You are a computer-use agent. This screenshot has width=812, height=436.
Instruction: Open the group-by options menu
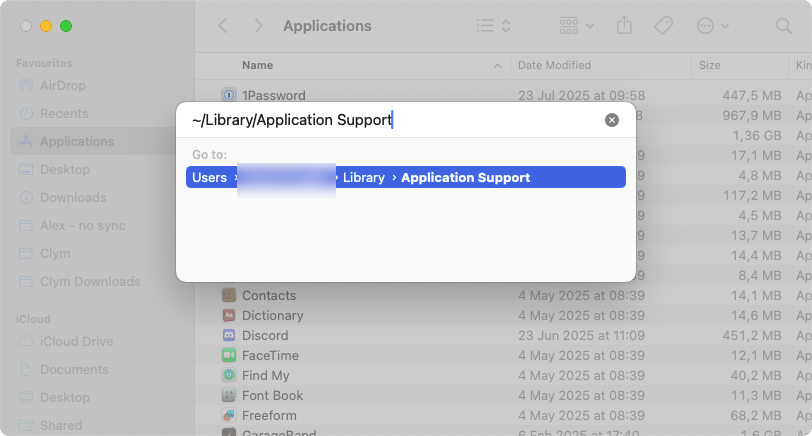[576, 26]
